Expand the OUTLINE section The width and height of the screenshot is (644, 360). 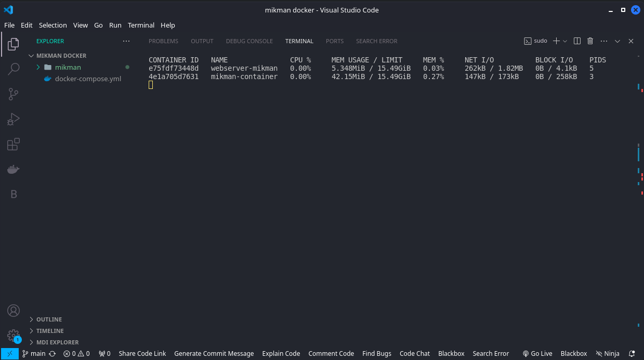(49, 319)
